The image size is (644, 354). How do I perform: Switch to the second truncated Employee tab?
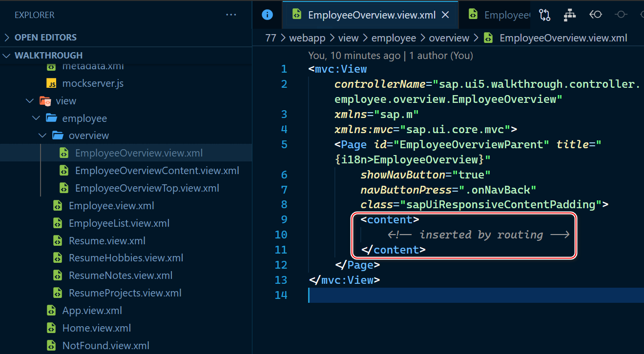[496, 15]
